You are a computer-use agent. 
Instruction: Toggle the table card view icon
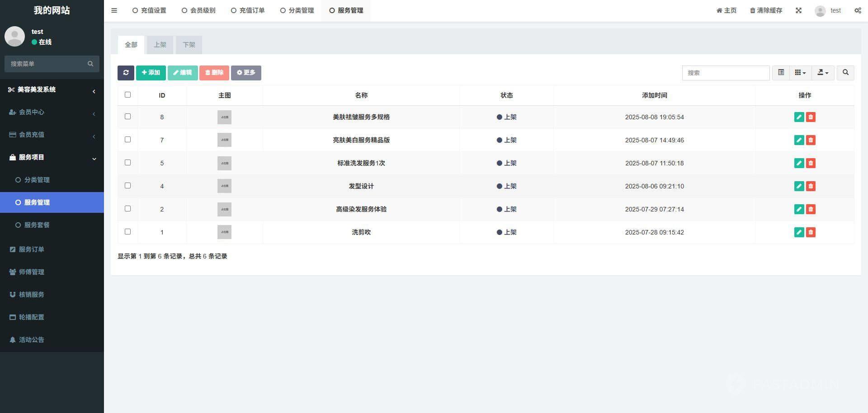tap(781, 73)
